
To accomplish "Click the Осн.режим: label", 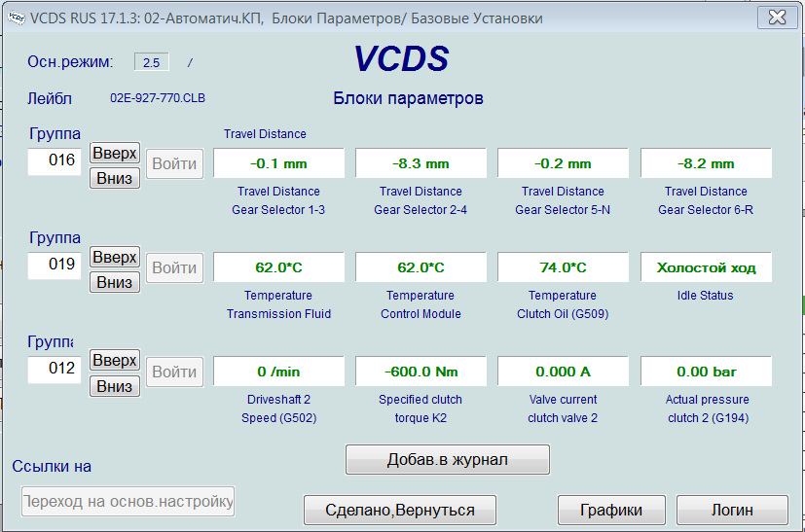I will click(x=70, y=62).
